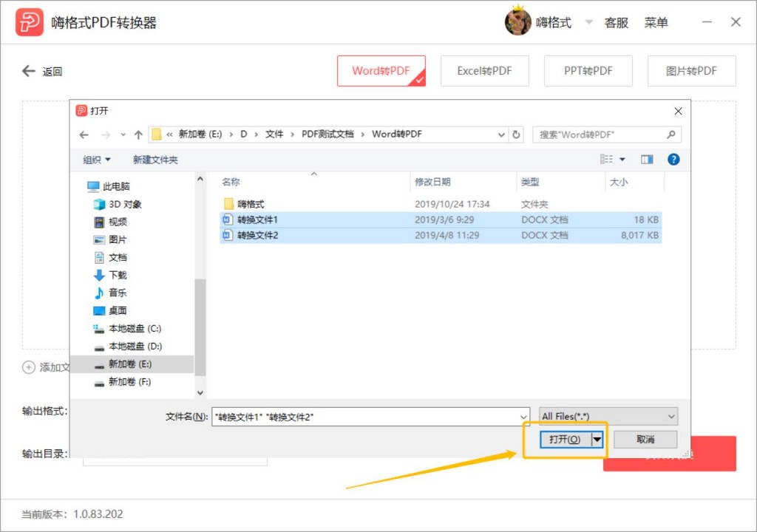757x532 pixels.
Task: Click the 取消 button
Action: (644, 439)
